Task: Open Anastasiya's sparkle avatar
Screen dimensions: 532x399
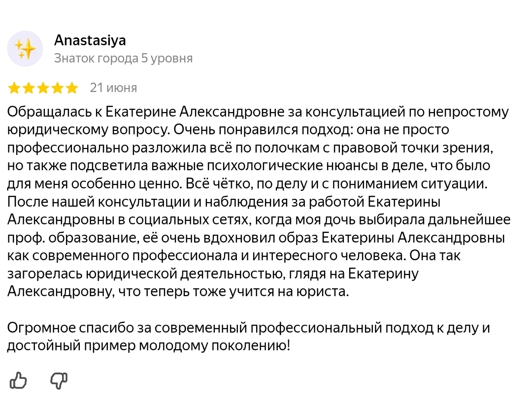Action: [x=25, y=49]
